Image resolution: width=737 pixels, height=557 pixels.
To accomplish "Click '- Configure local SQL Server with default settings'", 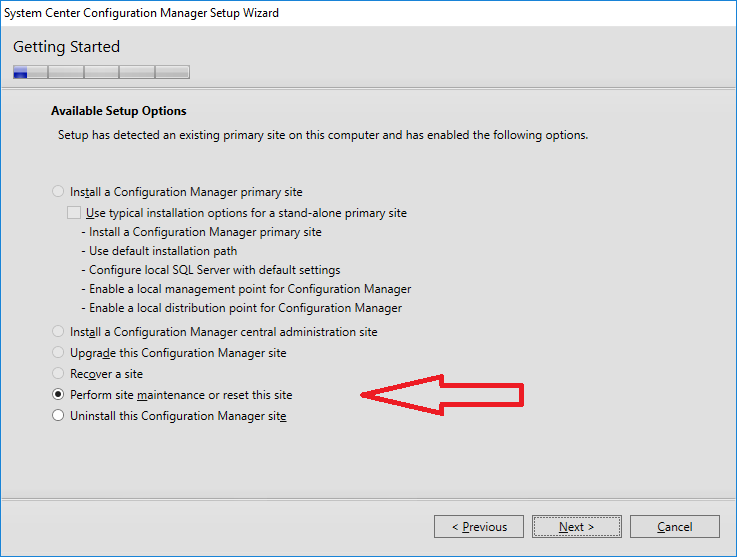I will 211,270.
